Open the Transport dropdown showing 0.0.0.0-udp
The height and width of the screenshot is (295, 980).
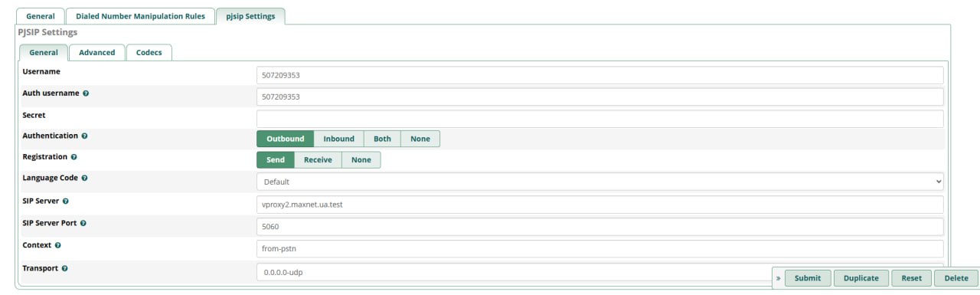coord(600,272)
